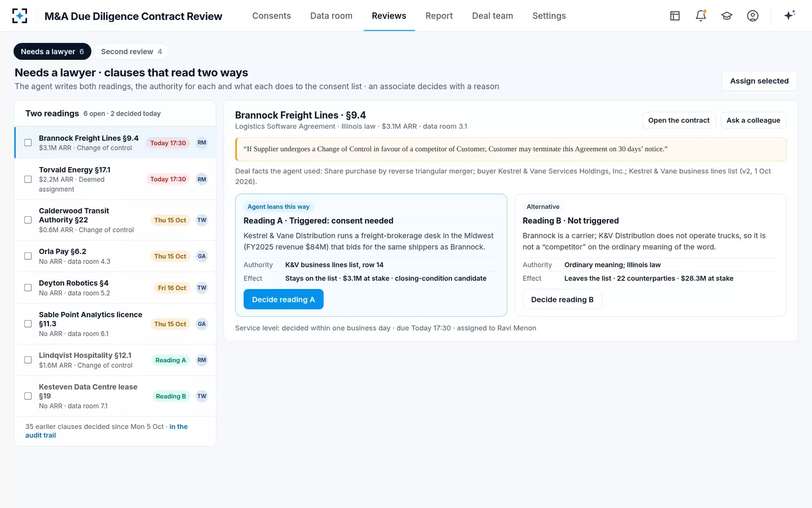This screenshot has width=812, height=508.
Task: Open the Deal team tab
Action: pyautogui.click(x=493, y=16)
